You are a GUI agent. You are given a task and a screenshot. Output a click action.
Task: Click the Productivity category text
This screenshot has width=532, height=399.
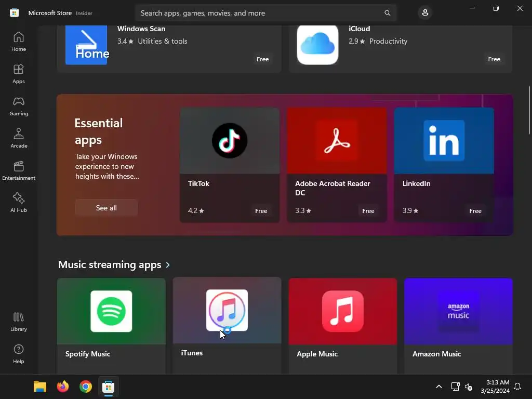coord(388,41)
